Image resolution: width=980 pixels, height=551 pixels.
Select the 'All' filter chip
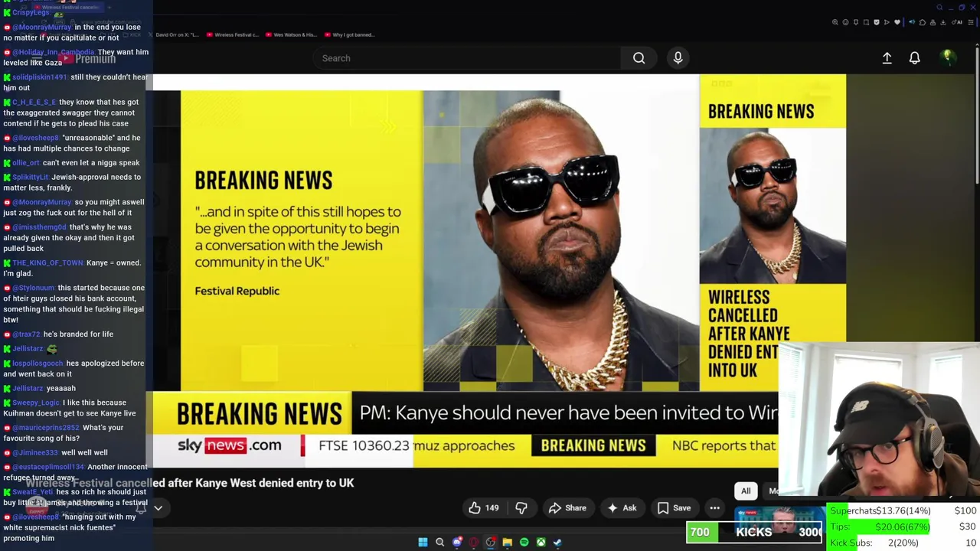point(746,491)
